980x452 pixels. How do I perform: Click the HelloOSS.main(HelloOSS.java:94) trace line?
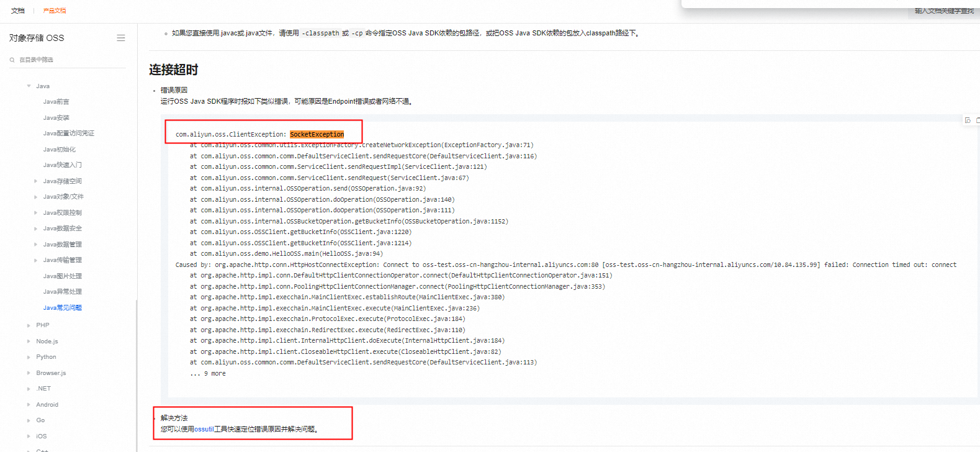point(286,254)
